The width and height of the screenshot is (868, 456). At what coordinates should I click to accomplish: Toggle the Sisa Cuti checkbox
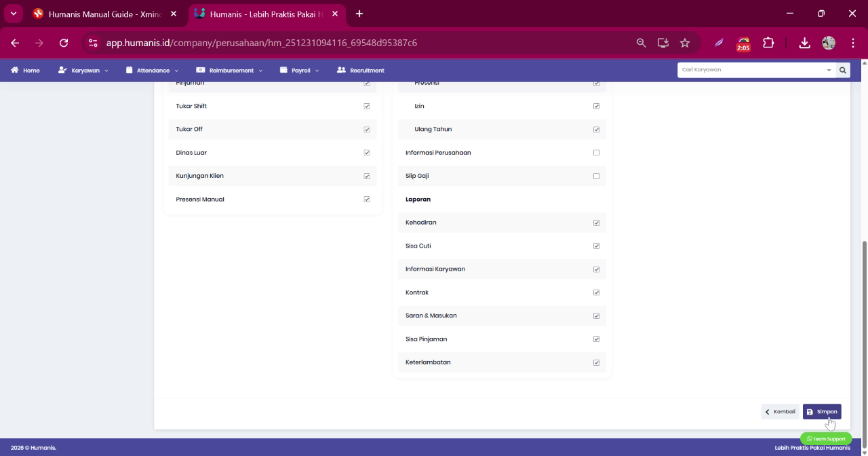597,246
